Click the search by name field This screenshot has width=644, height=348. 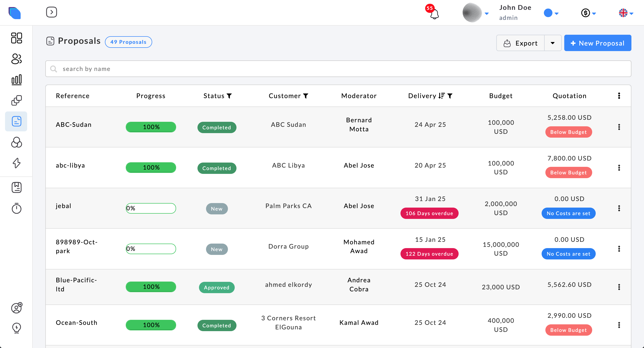point(338,69)
